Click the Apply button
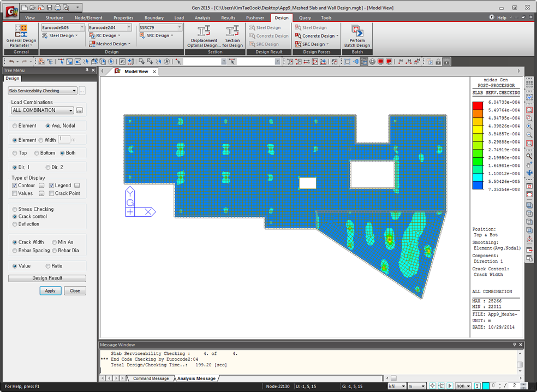 click(x=50, y=290)
